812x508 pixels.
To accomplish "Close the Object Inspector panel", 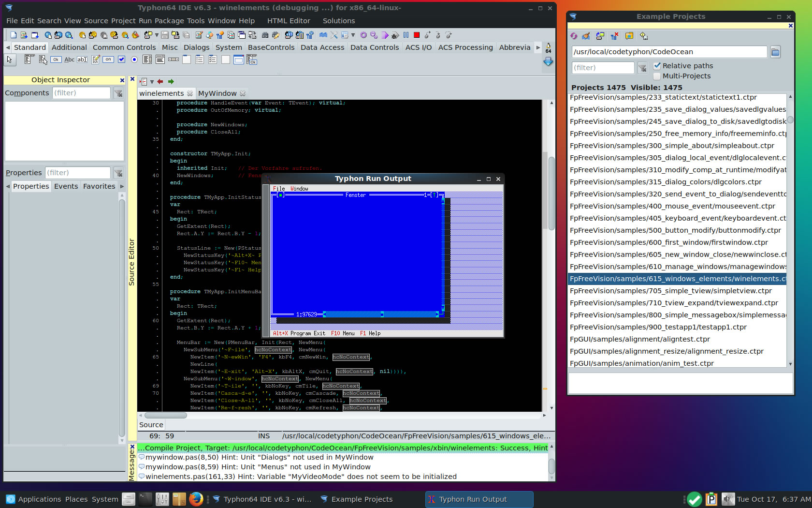I will pyautogui.click(x=122, y=80).
